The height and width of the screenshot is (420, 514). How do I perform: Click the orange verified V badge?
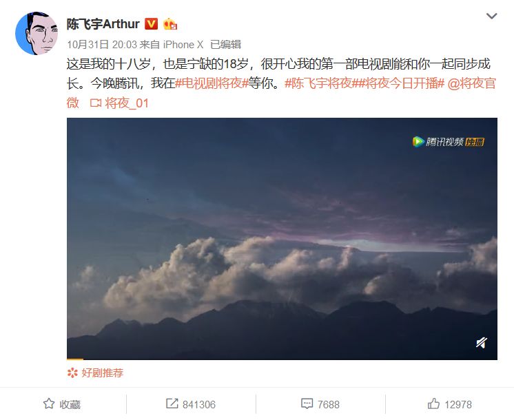pyautogui.click(x=151, y=23)
